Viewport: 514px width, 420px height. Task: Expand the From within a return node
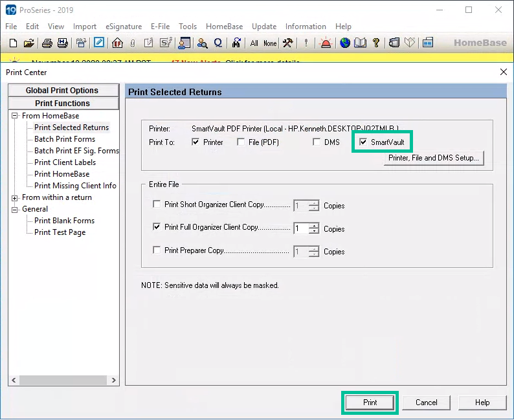tap(14, 198)
